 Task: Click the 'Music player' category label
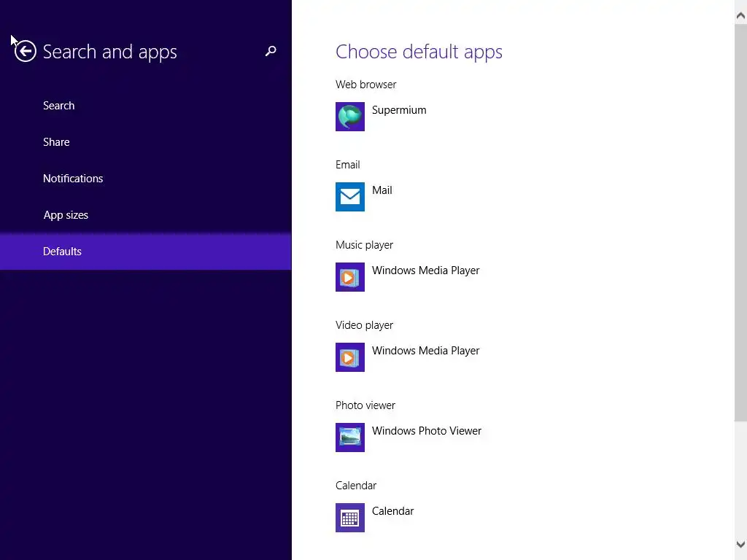point(364,245)
